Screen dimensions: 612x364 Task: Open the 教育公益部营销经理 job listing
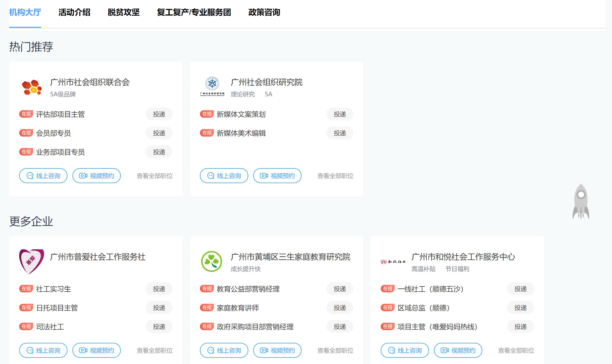(x=248, y=289)
